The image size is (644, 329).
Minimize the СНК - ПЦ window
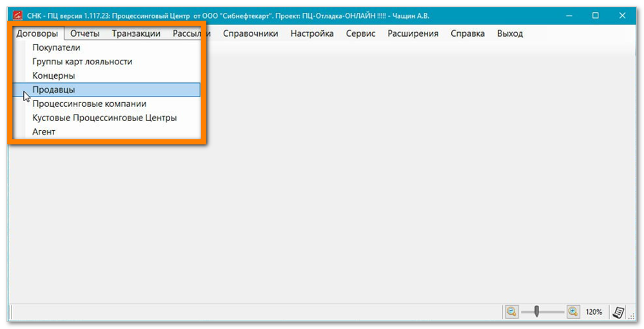569,16
